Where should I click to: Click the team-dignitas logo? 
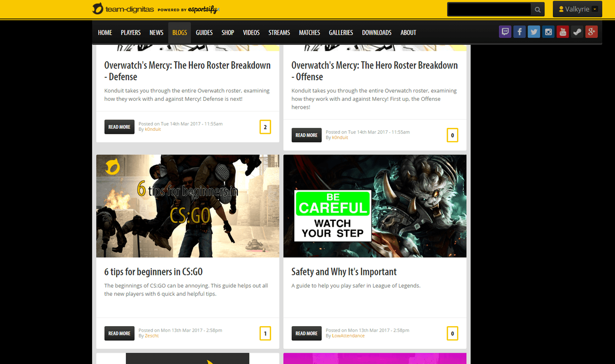[x=123, y=9]
